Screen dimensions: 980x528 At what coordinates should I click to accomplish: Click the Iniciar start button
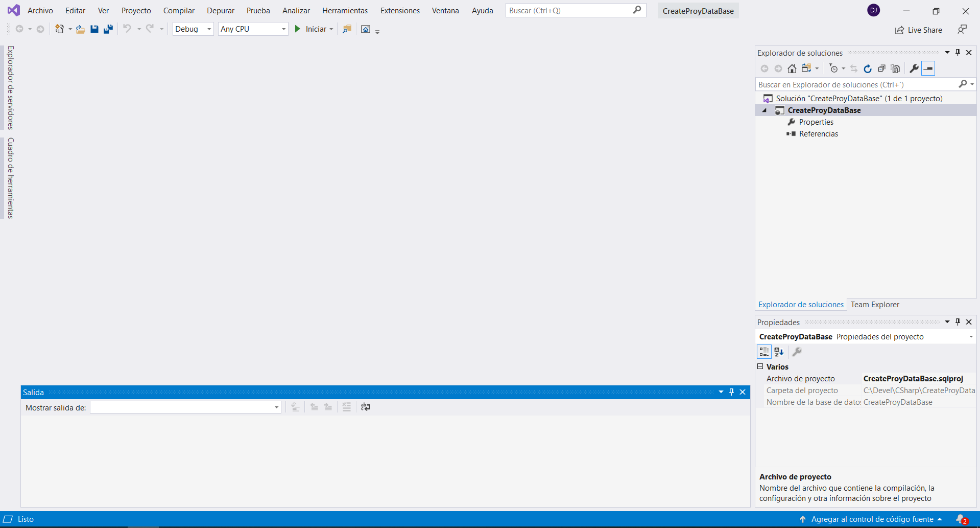[x=310, y=29]
